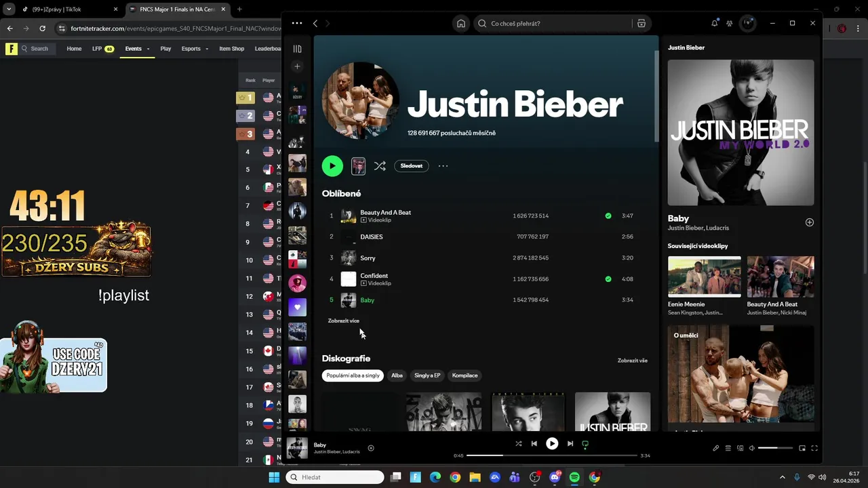Skip to the previous track
Screen dimensions: 868x488
pos(534,444)
